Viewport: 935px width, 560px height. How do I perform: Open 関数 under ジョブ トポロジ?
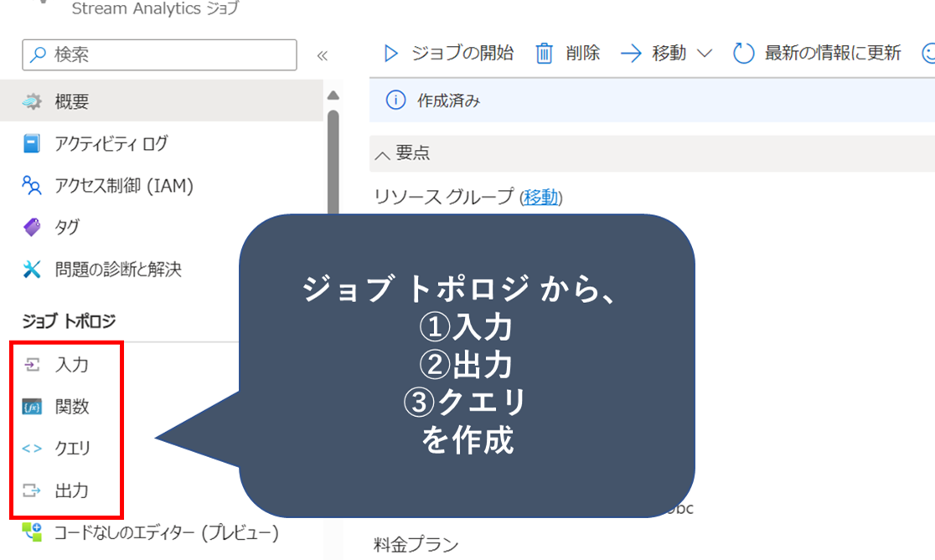coord(71,407)
